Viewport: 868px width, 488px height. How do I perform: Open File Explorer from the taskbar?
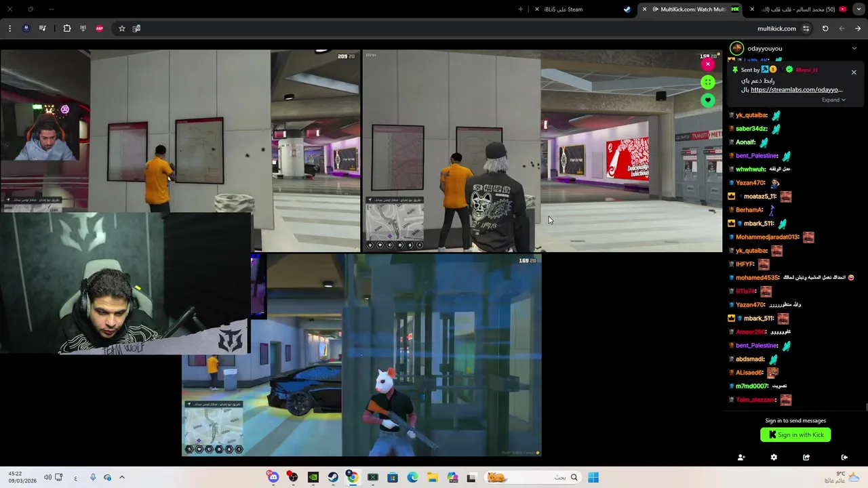pyautogui.click(x=432, y=477)
